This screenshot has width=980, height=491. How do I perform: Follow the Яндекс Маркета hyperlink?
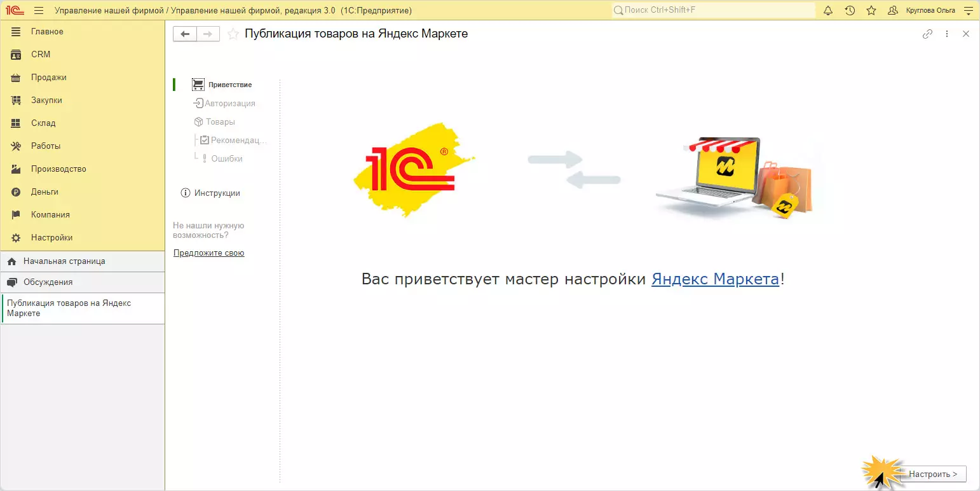pyautogui.click(x=716, y=279)
